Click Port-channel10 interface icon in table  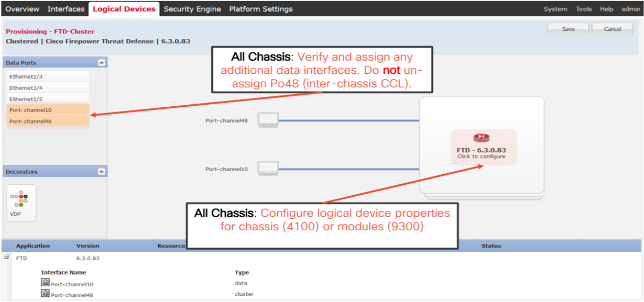[x=45, y=283]
